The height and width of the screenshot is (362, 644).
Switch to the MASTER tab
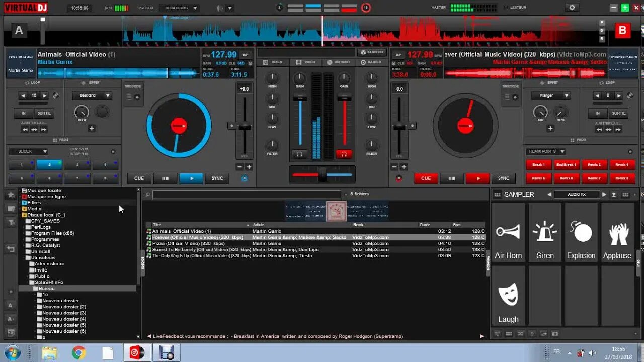click(x=371, y=62)
